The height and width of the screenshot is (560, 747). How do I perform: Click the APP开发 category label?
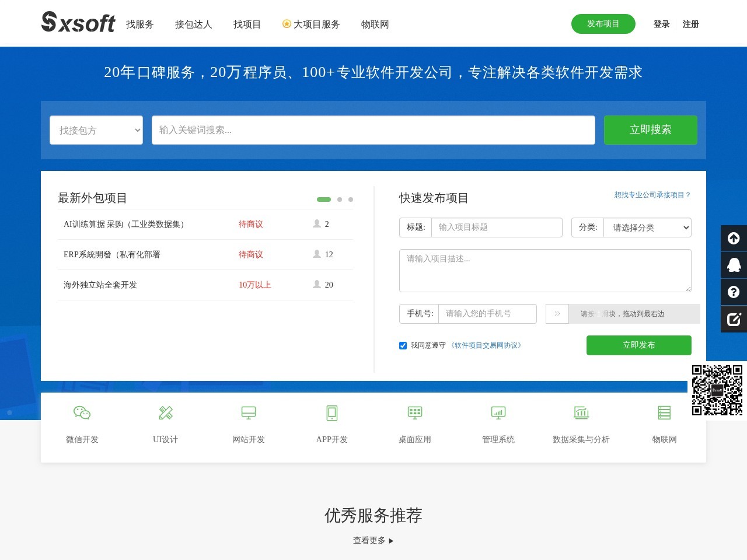coord(332,439)
